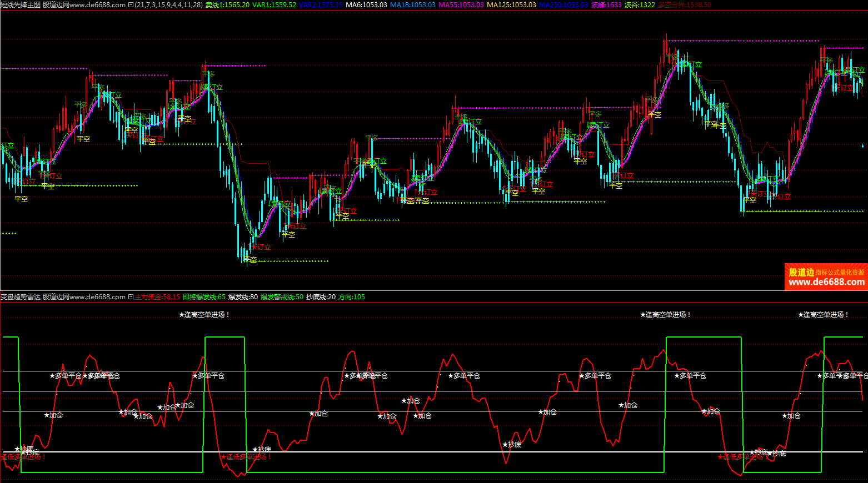Click the 波峰:1633 legend value
The height and width of the screenshot is (483, 868).
[x=606, y=5]
